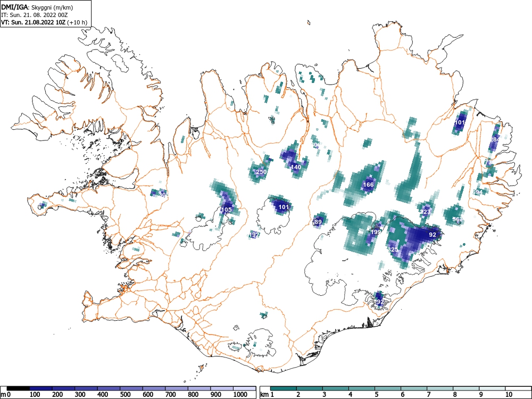
Task: Click the 'VT: Sun. 21.08.2022 10Z' line
Action: click(34, 23)
